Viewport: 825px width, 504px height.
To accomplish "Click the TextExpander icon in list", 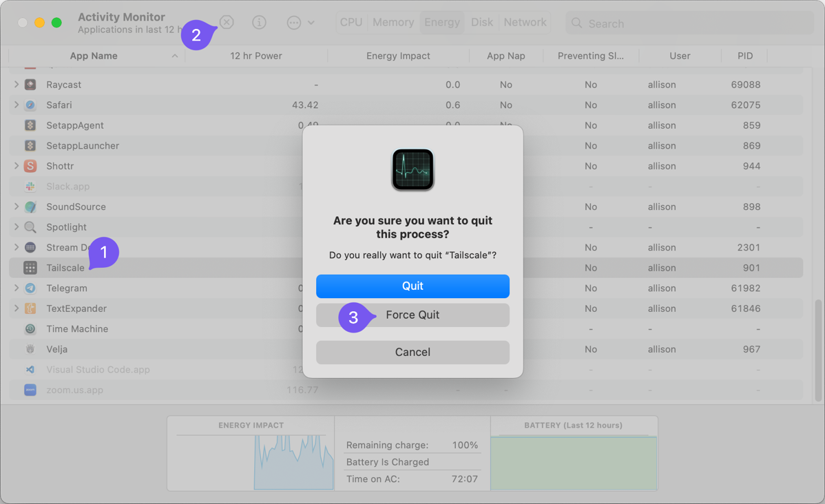I will 30,308.
